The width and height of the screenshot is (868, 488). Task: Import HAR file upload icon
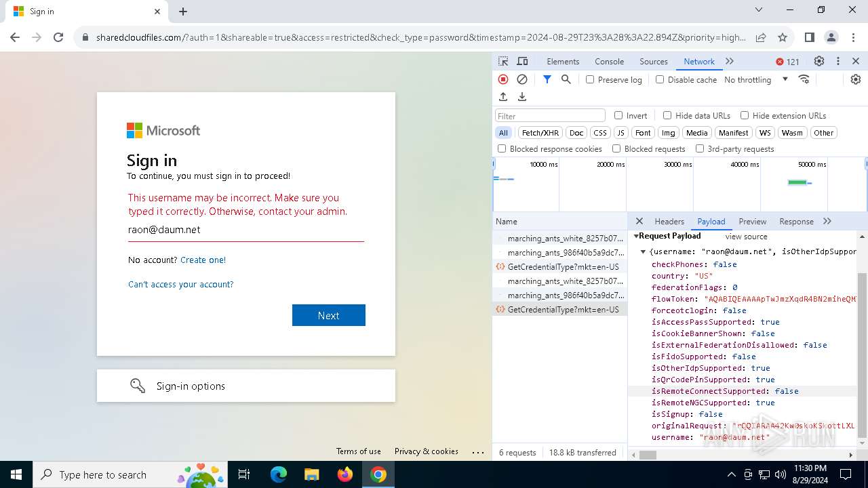[503, 97]
